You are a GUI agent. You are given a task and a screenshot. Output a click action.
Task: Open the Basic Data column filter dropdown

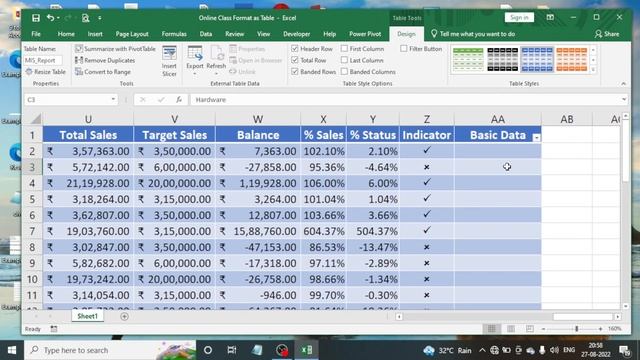pos(536,138)
